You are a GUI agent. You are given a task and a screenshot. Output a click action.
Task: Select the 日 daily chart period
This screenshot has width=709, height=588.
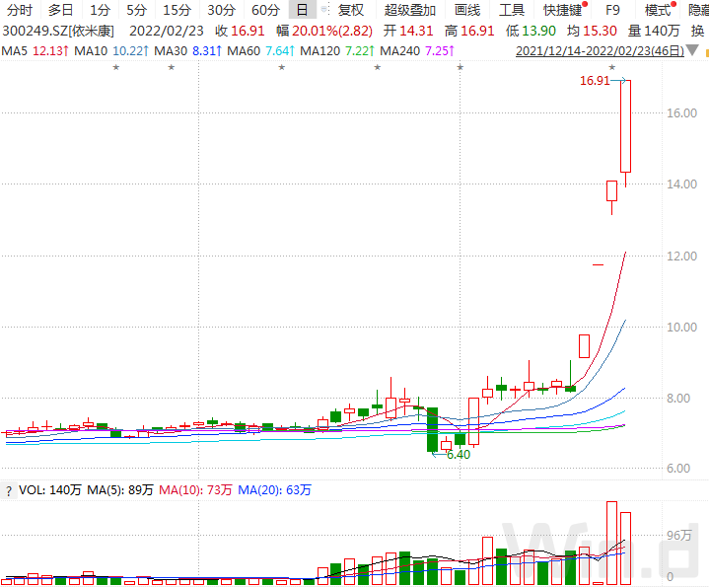tap(302, 10)
